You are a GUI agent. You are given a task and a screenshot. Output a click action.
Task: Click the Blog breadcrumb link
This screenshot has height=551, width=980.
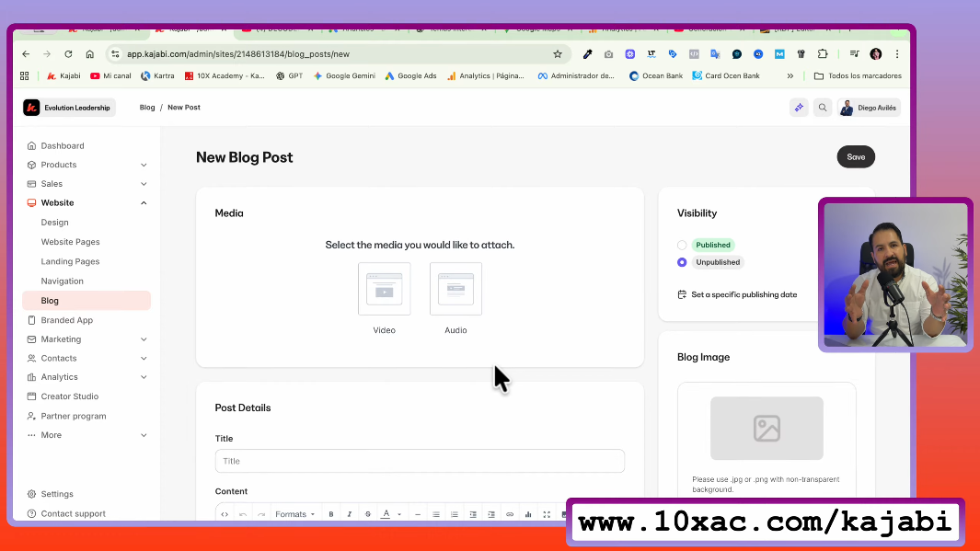coord(147,108)
